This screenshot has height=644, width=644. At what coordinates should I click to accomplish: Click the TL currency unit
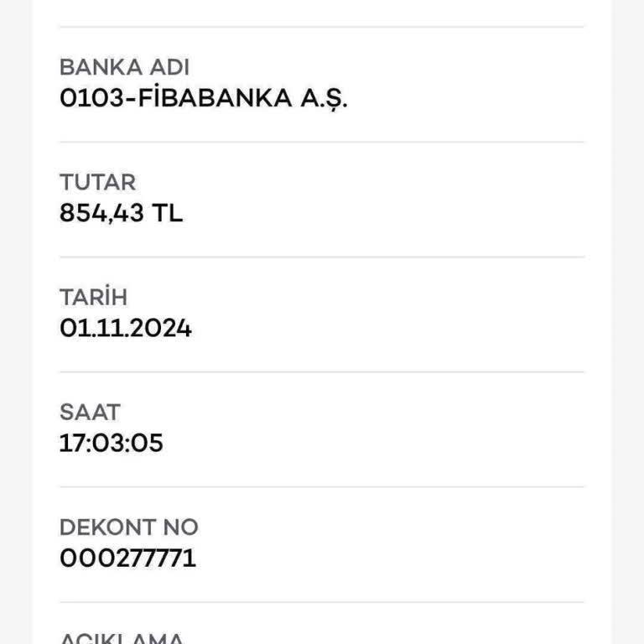(x=167, y=213)
